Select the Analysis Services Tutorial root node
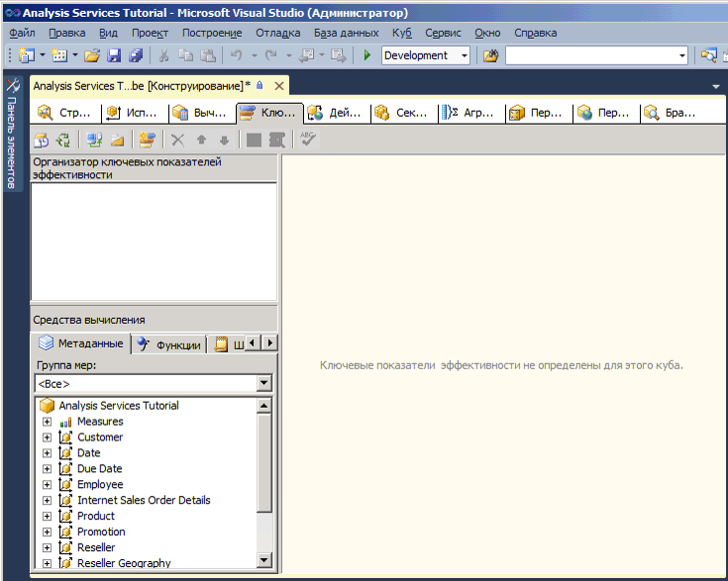728x581 pixels. (119, 406)
